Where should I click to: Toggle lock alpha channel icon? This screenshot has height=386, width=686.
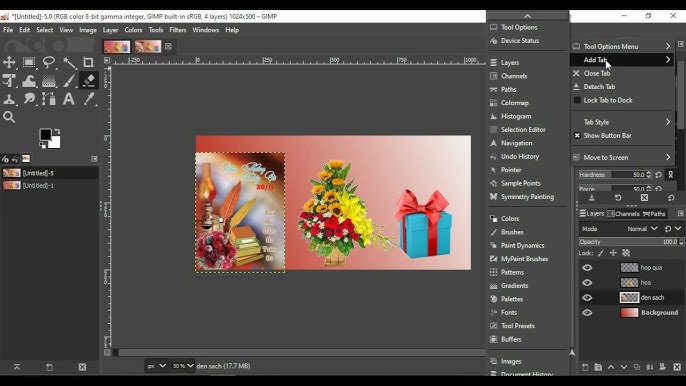click(x=626, y=253)
